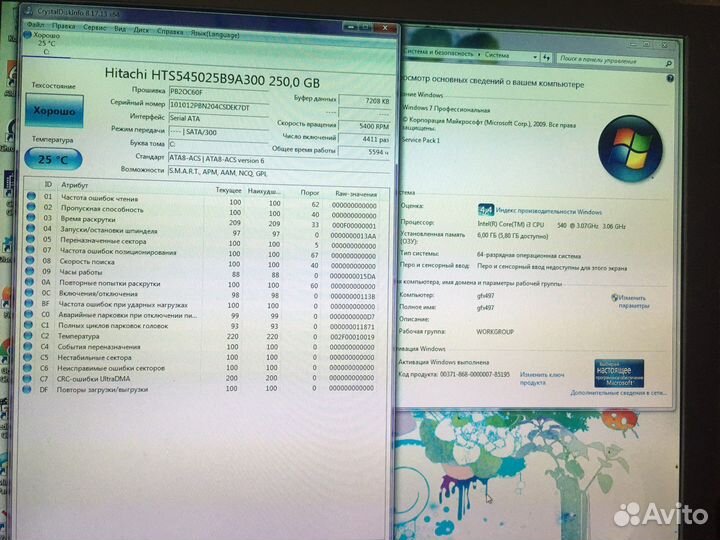Click the status circle of attribute 0C Включения/отключения
This screenshot has height=540, width=720.
tap(29, 292)
